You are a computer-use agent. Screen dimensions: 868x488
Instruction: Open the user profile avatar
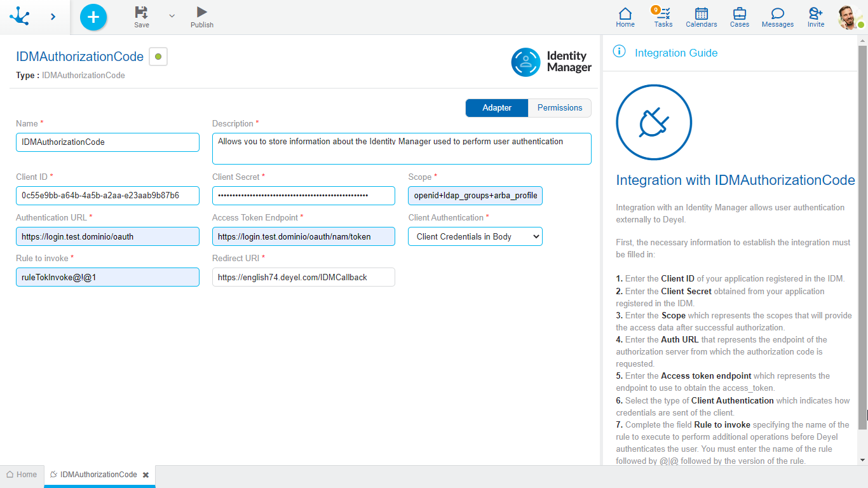click(850, 17)
